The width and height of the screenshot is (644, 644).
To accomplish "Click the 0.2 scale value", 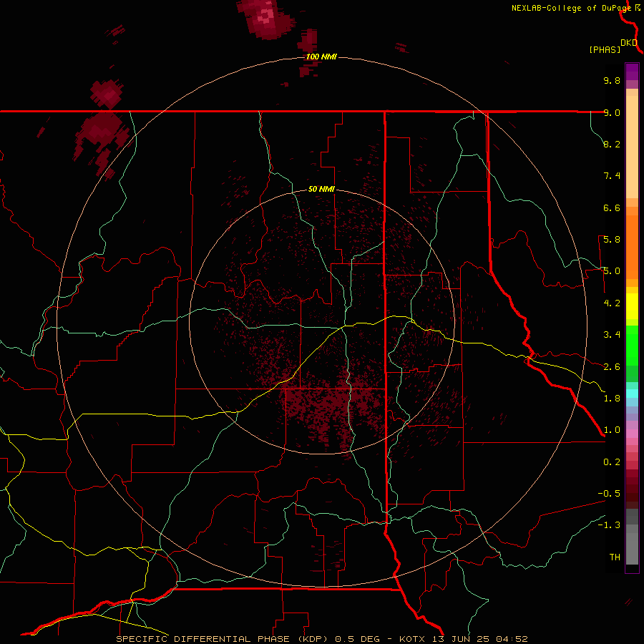I will tap(612, 462).
